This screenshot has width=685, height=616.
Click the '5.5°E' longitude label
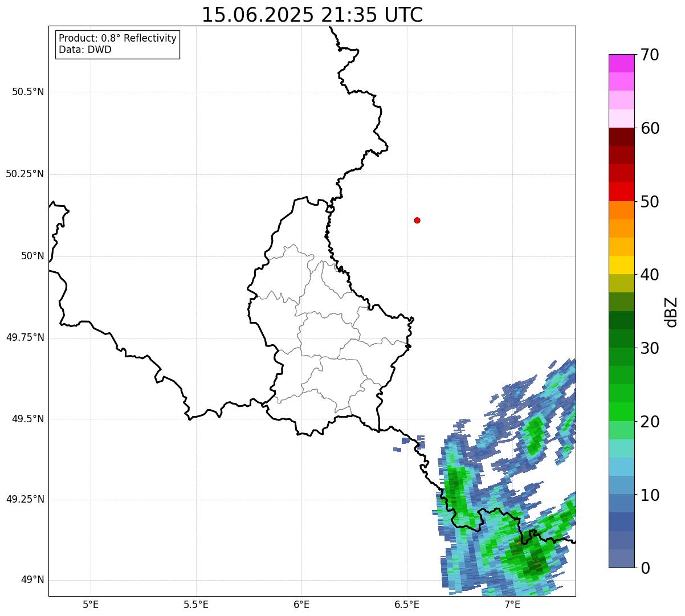tap(196, 604)
